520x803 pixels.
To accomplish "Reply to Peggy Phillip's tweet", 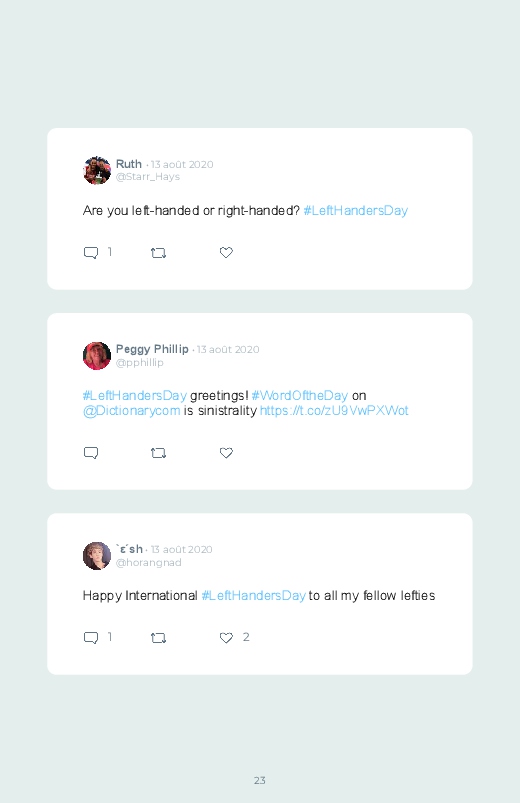I will (x=91, y=453).
